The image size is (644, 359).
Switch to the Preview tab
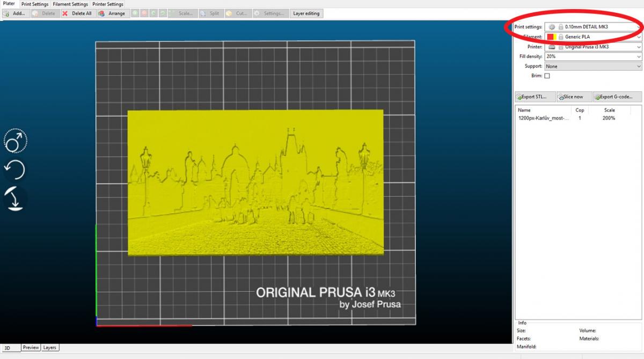point(31,347)
